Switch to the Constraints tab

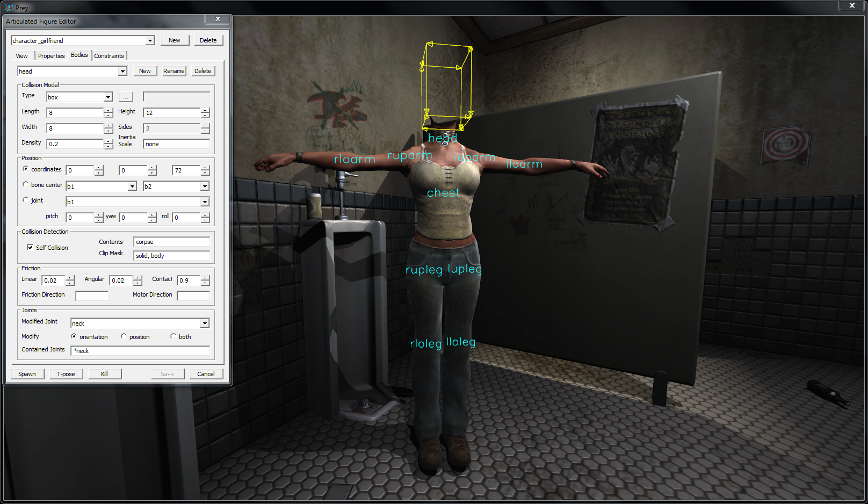tap(109, 56)
